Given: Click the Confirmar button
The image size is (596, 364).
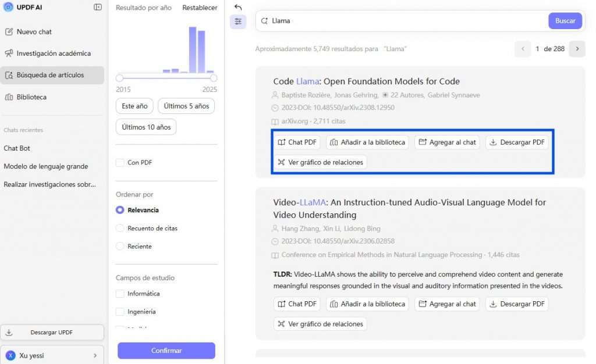Looking at the screenshot, I should click(x=166, y=351).
